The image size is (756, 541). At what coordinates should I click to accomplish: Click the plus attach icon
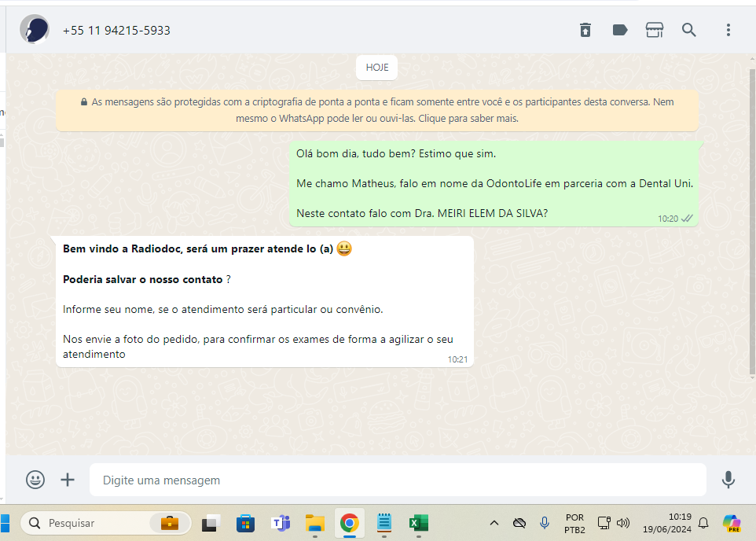[x=68, y=479]
